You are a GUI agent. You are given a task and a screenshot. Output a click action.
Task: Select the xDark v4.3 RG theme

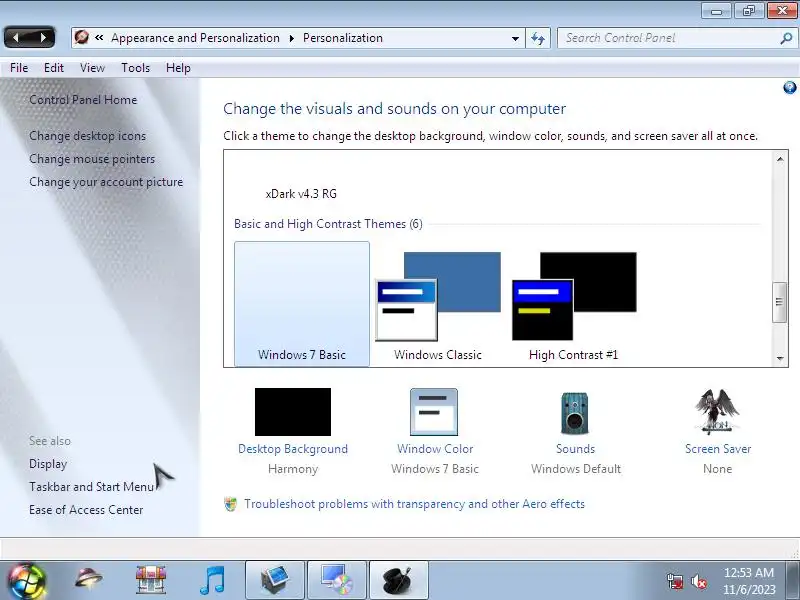(301, 194)
